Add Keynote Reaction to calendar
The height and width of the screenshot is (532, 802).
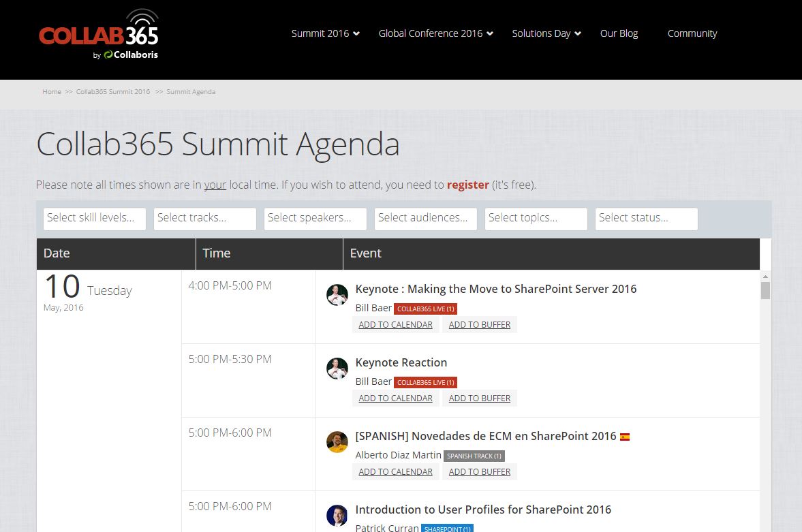(x=395, y=398)
